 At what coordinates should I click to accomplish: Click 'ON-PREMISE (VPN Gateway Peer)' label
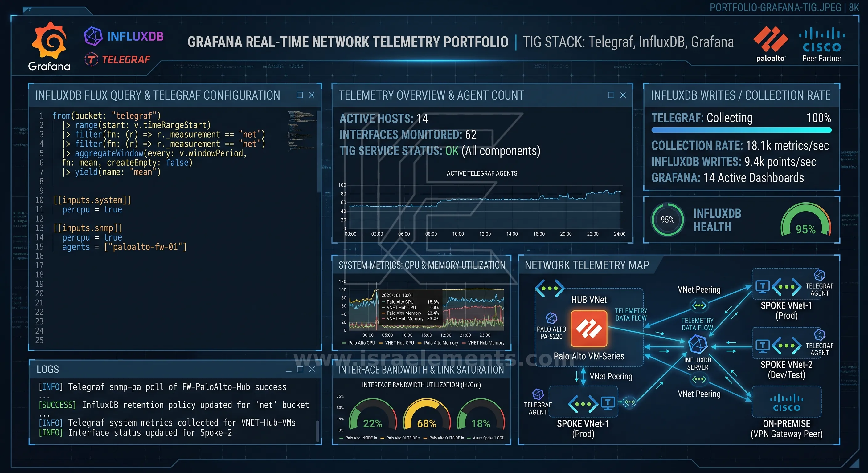(x=786, y=429)
